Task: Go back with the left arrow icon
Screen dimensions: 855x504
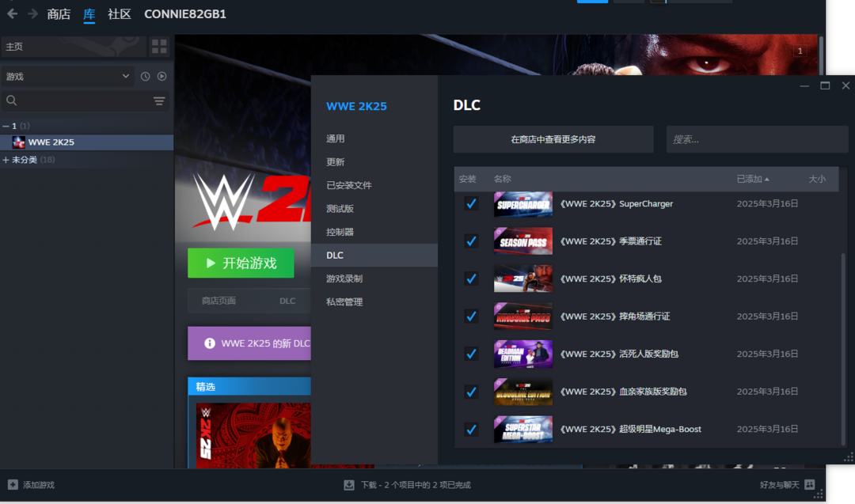Action: coord(12,13)
